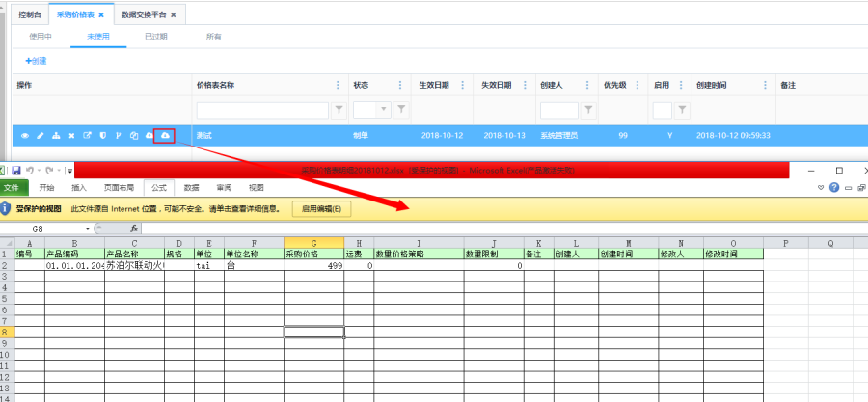Click the filter funnel button beside 创建人 field
868x402 pixels.
coord(586,110)
